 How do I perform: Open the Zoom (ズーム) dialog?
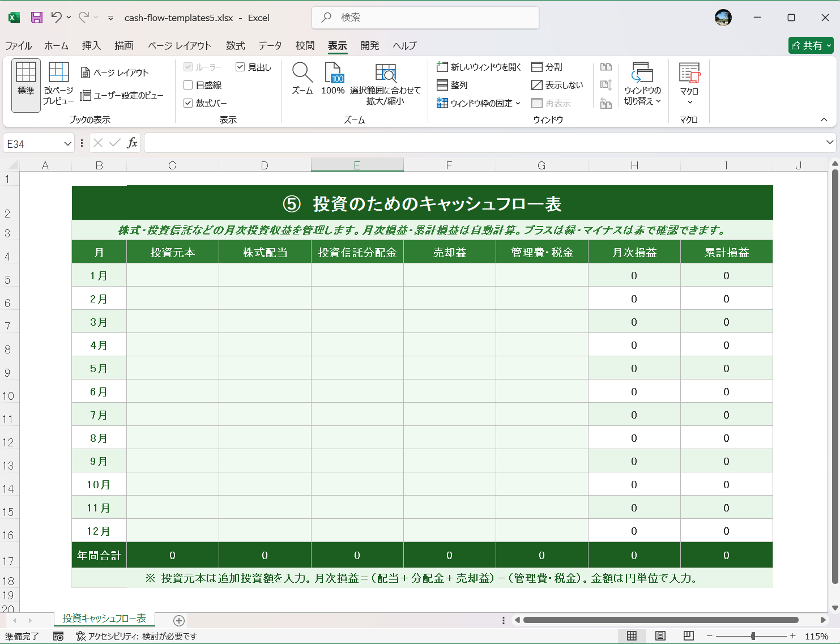(302, 79)
